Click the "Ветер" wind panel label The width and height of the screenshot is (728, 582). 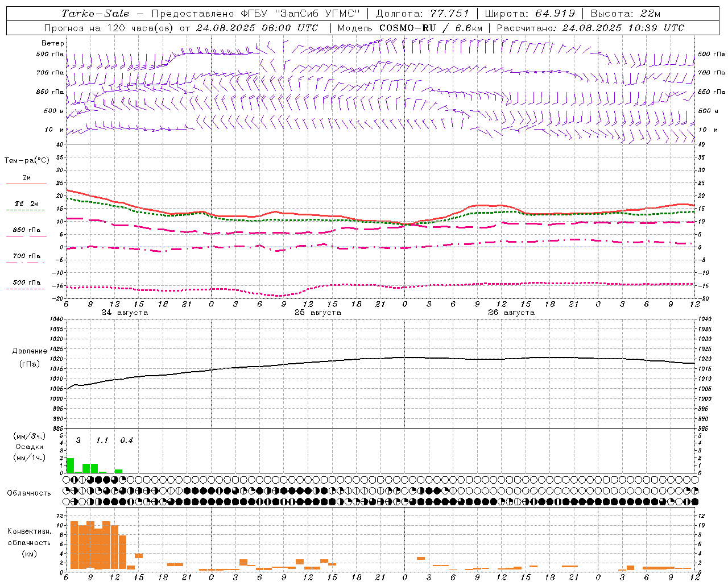pos(53,43)
